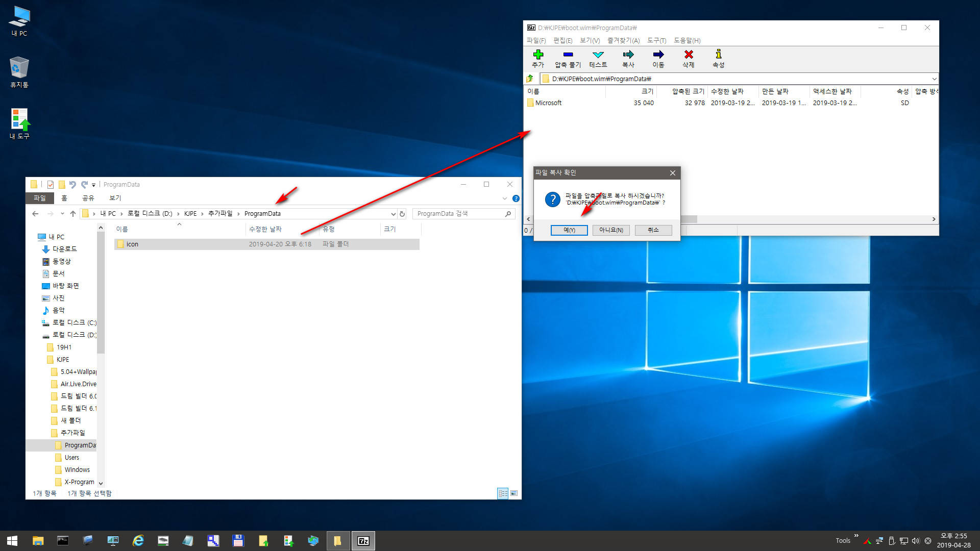Expand the taskbar Tools overflow chevron
This screenshot has height=551, width=980.
tap(856, 536)
